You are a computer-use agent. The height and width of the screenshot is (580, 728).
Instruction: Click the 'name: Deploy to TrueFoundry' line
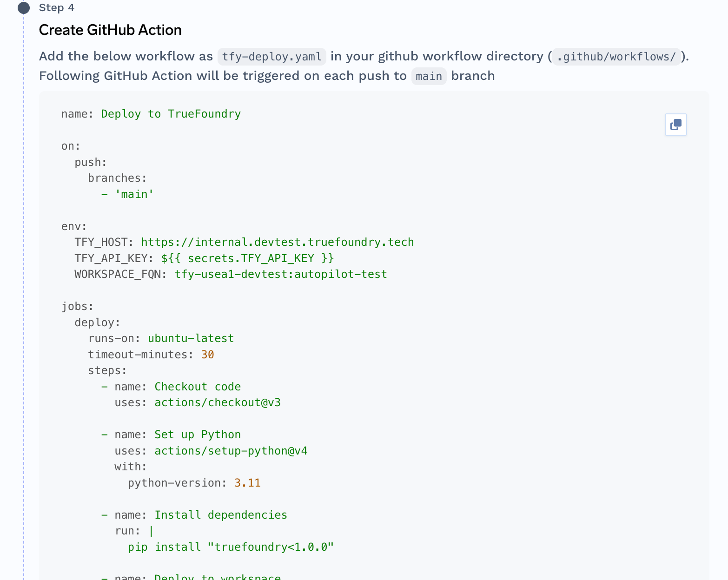pyautogui.click(x=151, y=114)
